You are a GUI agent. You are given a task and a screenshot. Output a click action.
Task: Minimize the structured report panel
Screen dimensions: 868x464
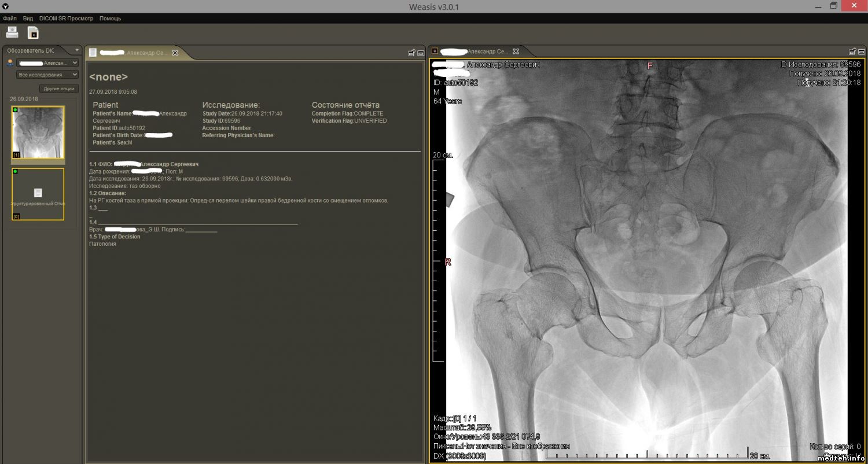click(x=421, y=53)
